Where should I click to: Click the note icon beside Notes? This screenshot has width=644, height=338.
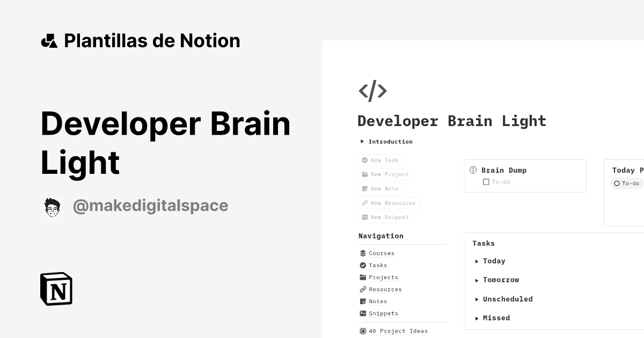(x=363, y=301)
